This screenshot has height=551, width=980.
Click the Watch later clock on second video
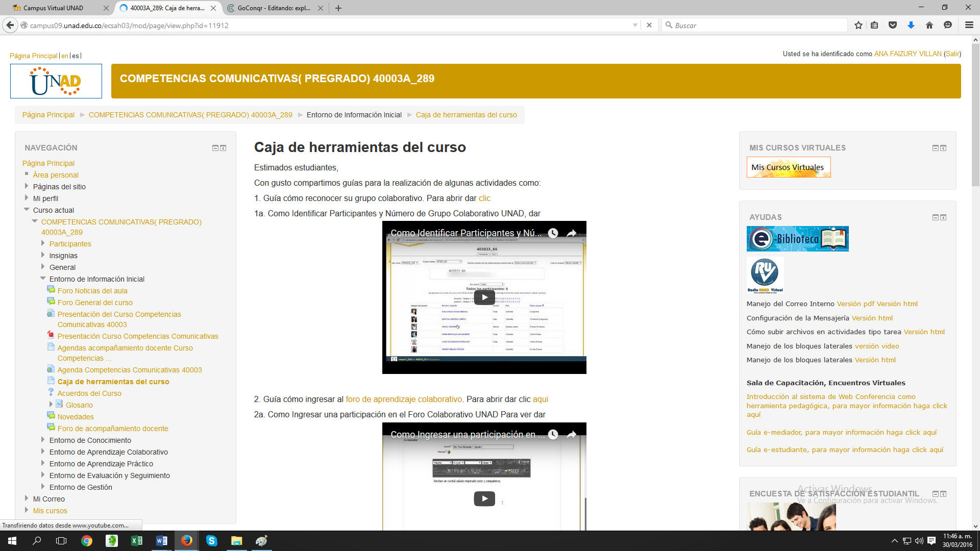click(x=553, y=435)
